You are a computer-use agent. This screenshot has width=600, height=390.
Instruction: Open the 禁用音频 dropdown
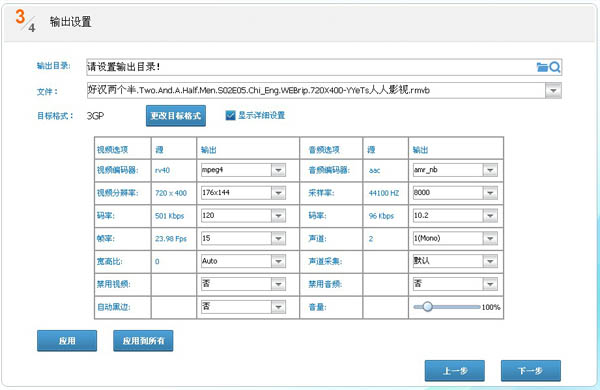pyautogui.click(x=490, y=284)
